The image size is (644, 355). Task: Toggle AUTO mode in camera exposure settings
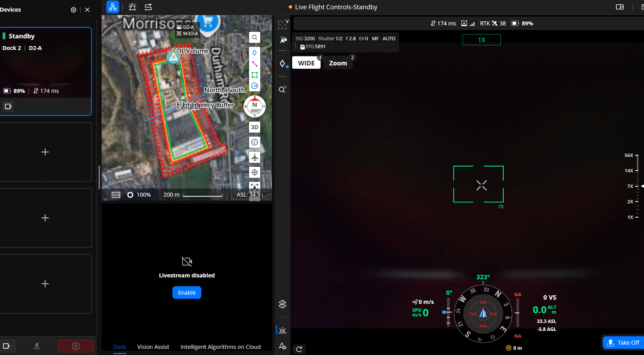[x=389, y=38]
